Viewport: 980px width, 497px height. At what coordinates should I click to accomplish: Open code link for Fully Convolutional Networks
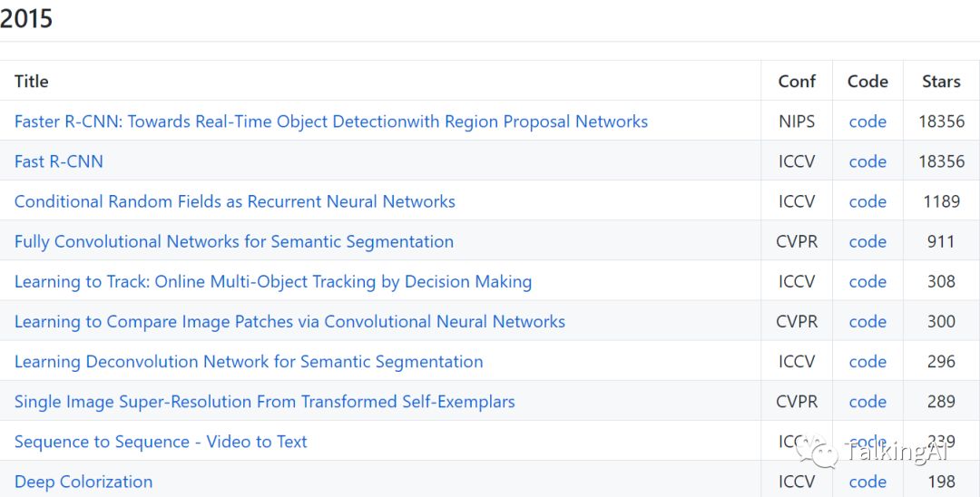coord(867,241)
